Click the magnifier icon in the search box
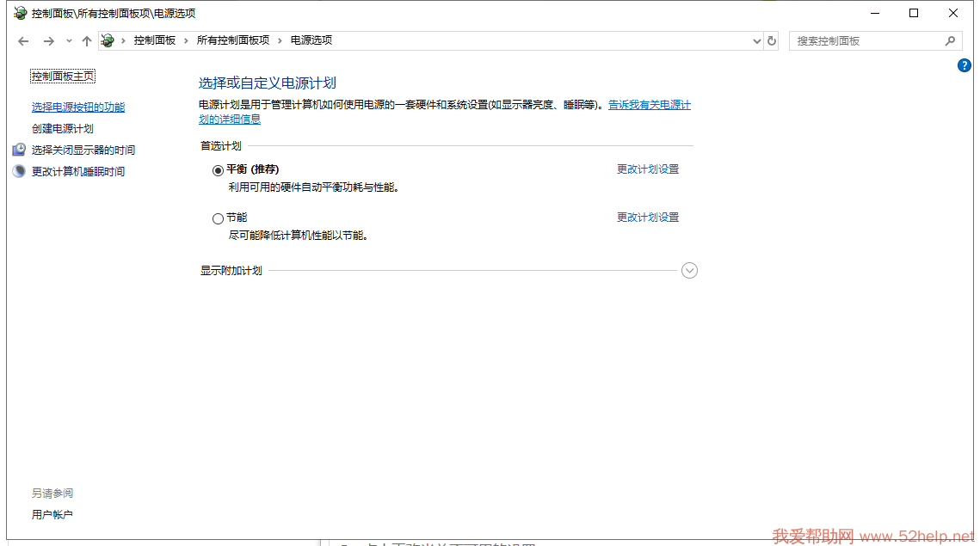This screenshot has width=980, height=546. click(950, 40)
